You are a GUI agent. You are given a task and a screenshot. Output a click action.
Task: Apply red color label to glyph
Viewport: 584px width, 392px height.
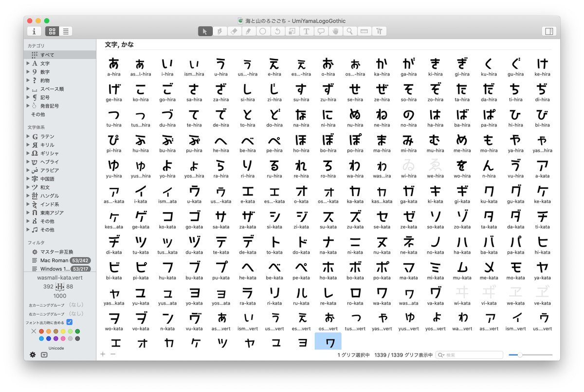click(x=41, y=331)
